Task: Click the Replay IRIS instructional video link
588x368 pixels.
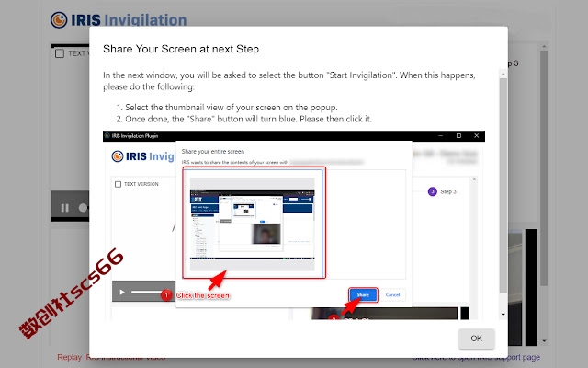Action: click(x=111, y=357)
